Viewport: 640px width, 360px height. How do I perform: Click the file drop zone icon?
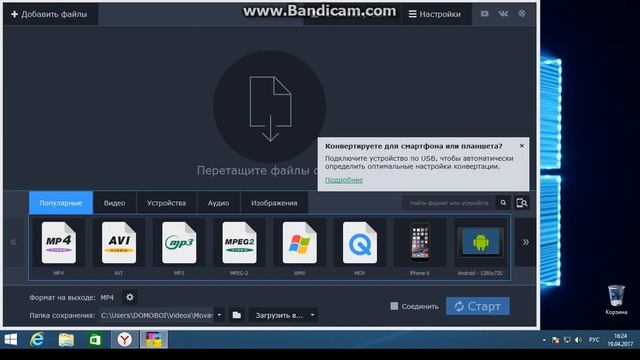click(270, 107)
